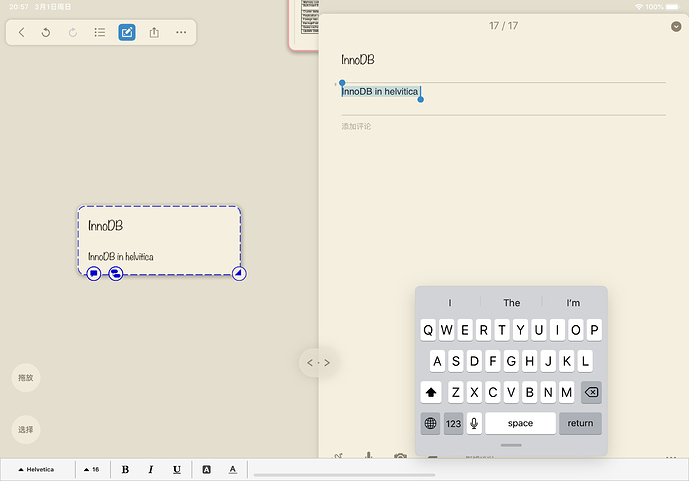The width and height of the screenshot is (689, 481).
Task: Tap the battery status indicator
Action: [x=673, y=7]
